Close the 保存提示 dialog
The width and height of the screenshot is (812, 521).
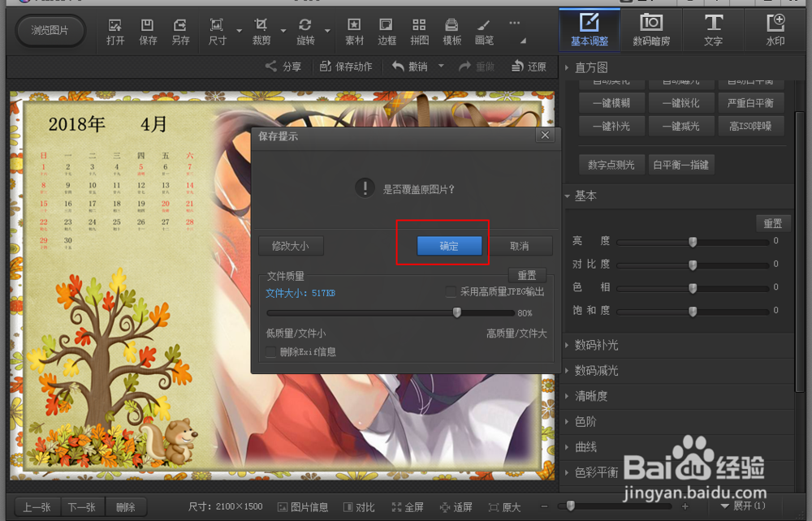(545, 135)
